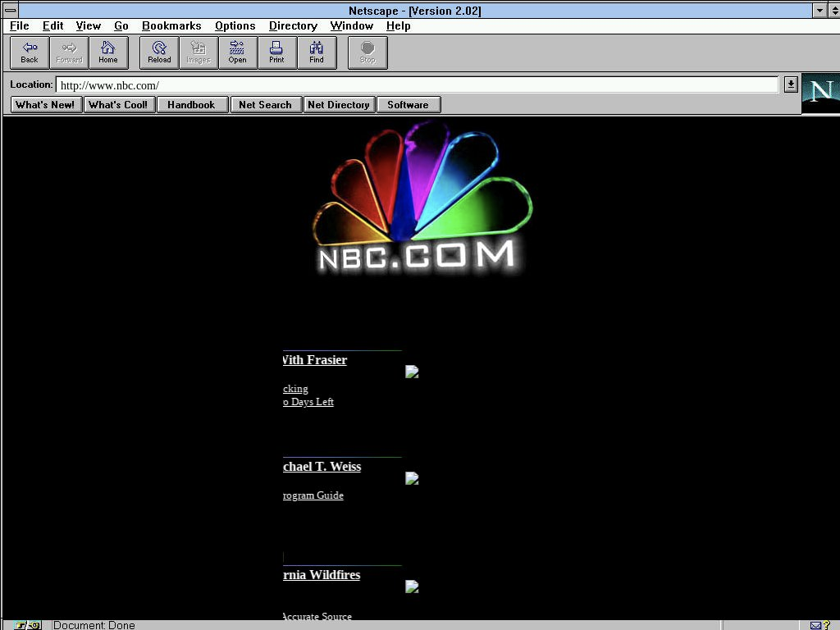This screenshot has width=840, height=630.
Task: Follow the California Wildfires link
Action: tap(322, 575)
